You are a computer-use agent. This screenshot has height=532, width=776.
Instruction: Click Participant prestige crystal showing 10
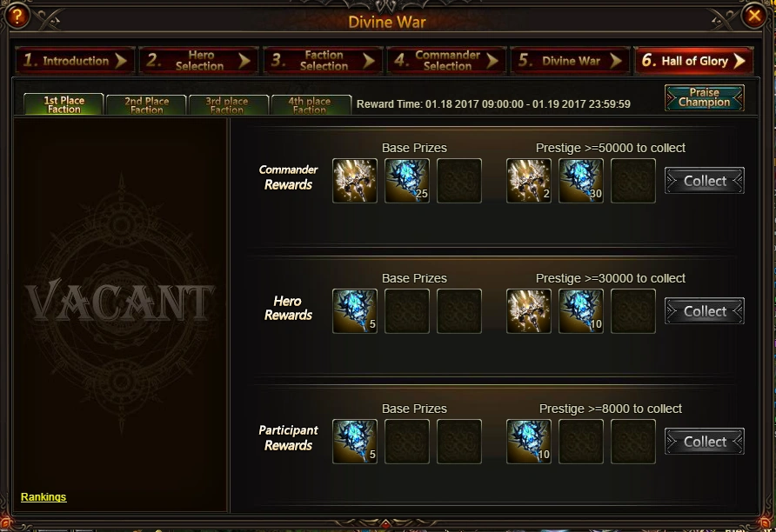pos(529,442)
